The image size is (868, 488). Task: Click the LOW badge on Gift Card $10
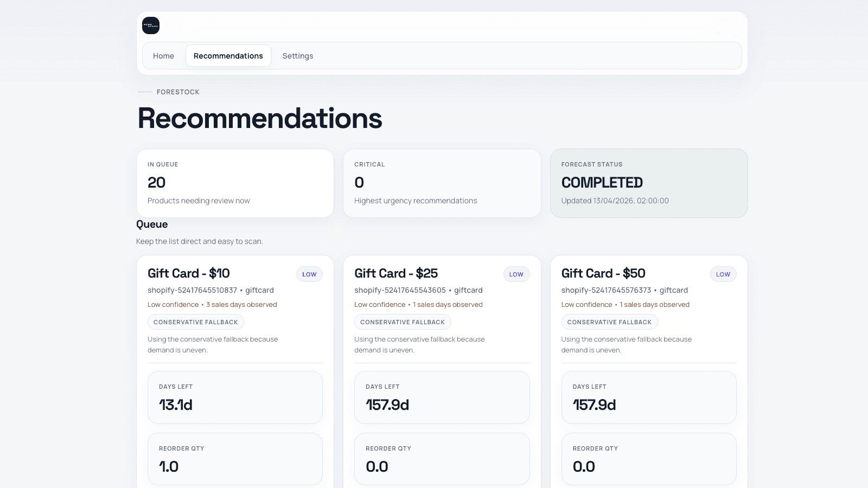point(309,274)
